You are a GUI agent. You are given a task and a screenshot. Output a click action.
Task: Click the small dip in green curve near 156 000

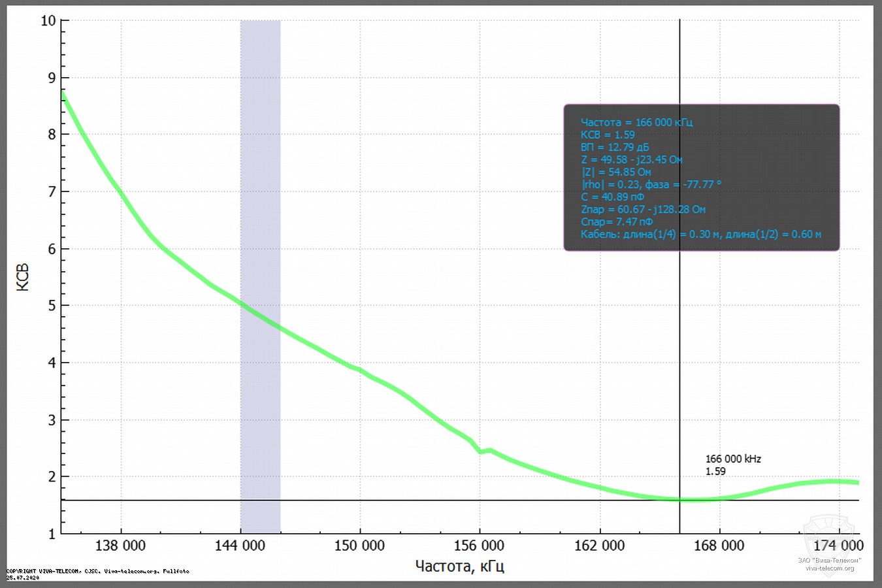(x=481, y=451)
